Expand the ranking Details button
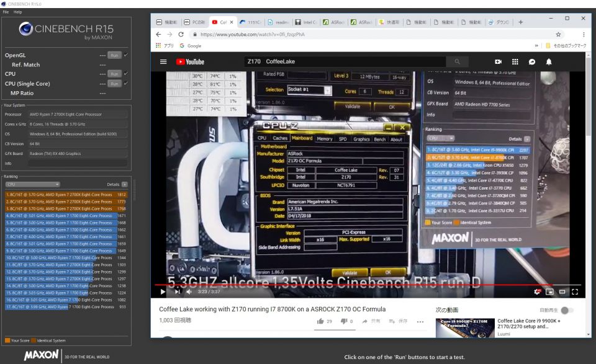 tap(124, 184)
